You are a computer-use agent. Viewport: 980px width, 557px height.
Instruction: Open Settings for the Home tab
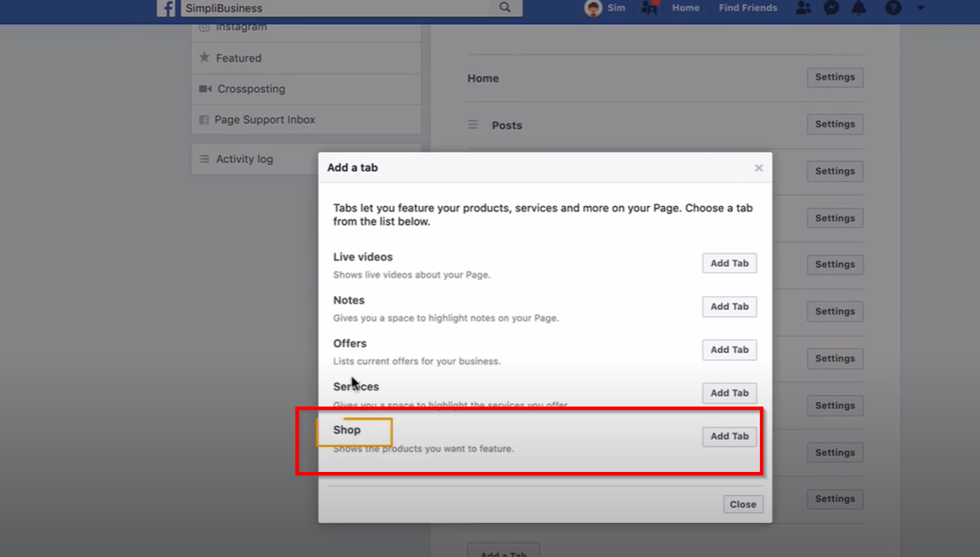[835, 77]
